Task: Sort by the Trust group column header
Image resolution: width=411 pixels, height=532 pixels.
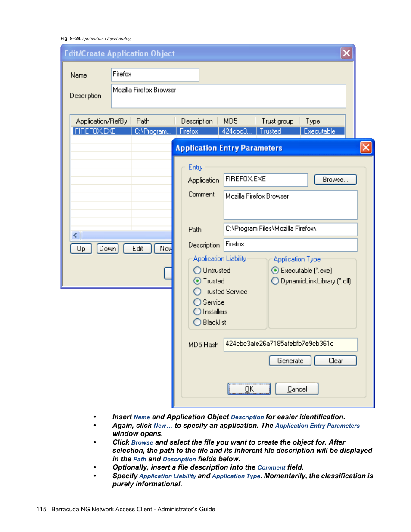Action: pos(278,121)
